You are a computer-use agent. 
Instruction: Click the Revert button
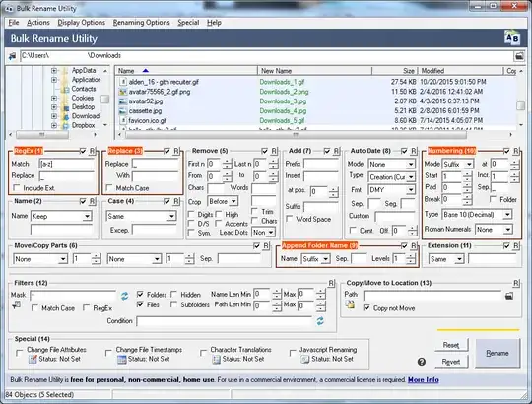click(451, 362)
